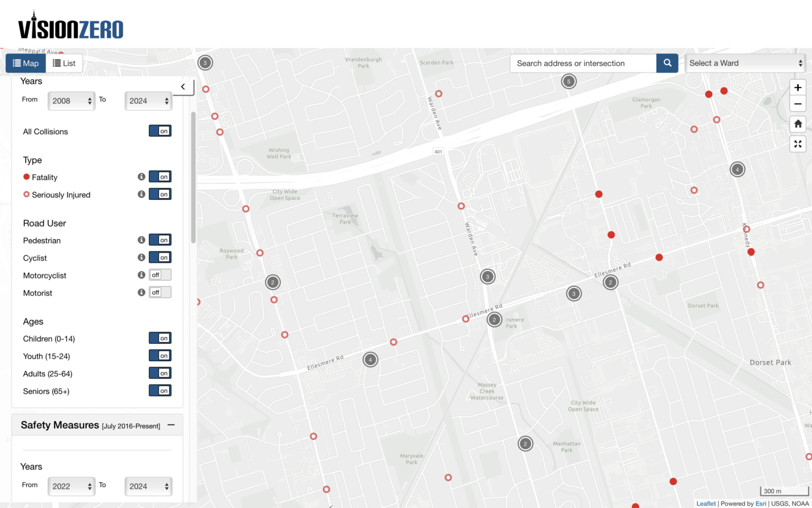
Task: Open cluster of 2 near Manhattan Park
Action: pos(525,444)
